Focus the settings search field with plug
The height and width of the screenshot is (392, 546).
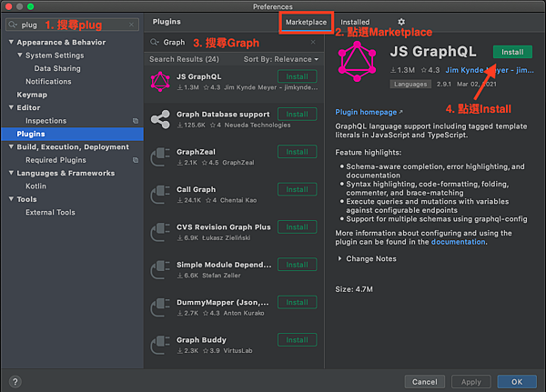[72, 25]
